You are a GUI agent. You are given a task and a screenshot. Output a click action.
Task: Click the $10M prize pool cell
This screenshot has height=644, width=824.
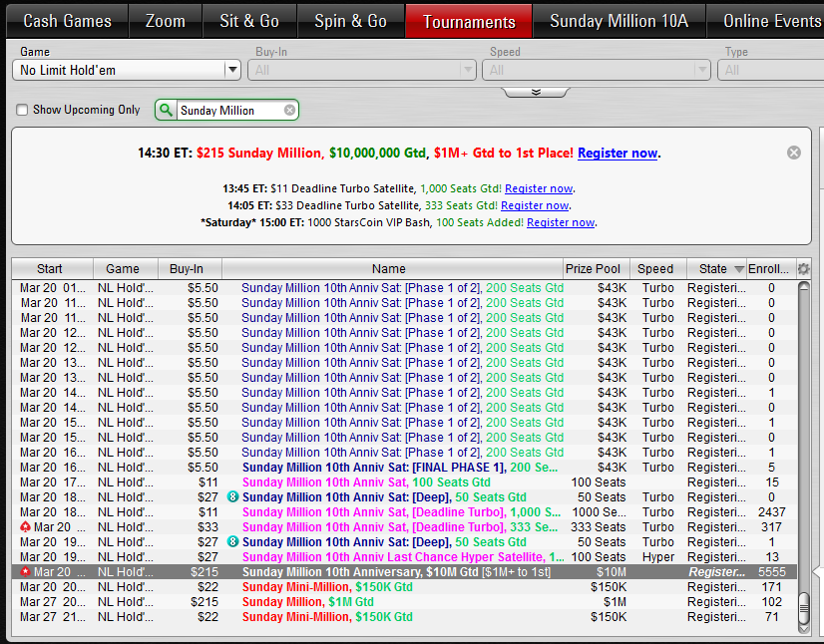point(612,572)
